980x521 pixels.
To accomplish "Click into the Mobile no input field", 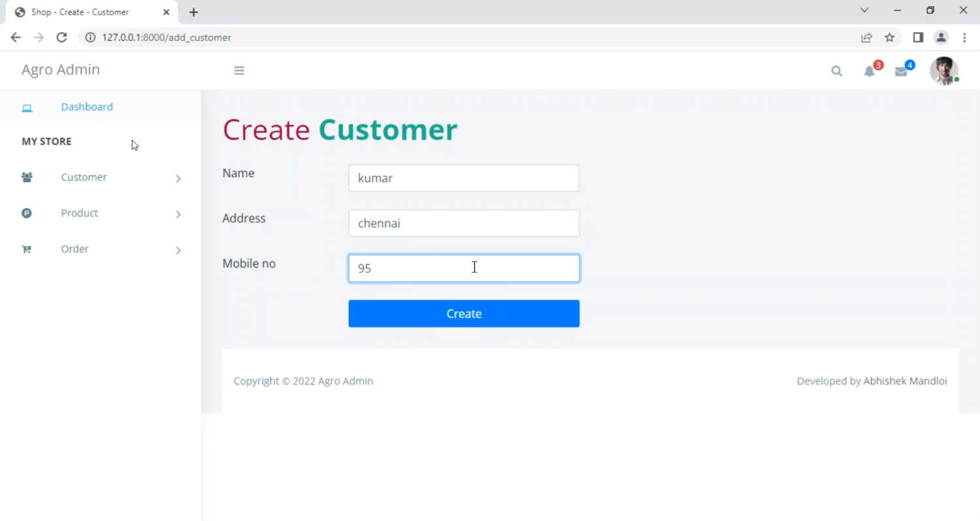I will pos(464,268).
